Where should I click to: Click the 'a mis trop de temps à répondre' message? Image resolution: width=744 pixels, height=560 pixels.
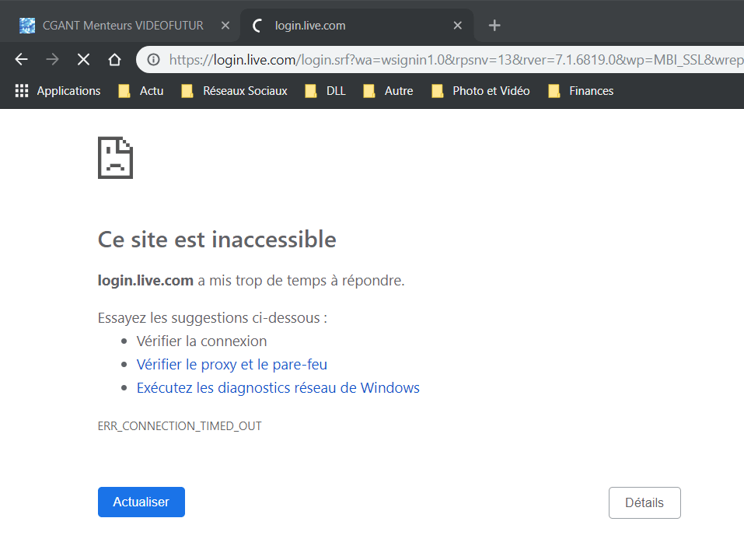tap(302, 281)
